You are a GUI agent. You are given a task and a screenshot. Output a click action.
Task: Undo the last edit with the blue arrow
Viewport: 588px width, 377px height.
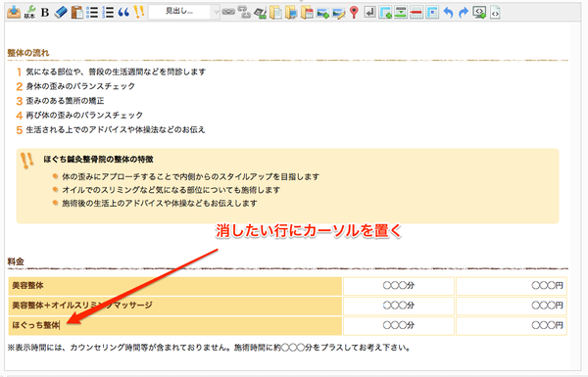pos(448,13)
